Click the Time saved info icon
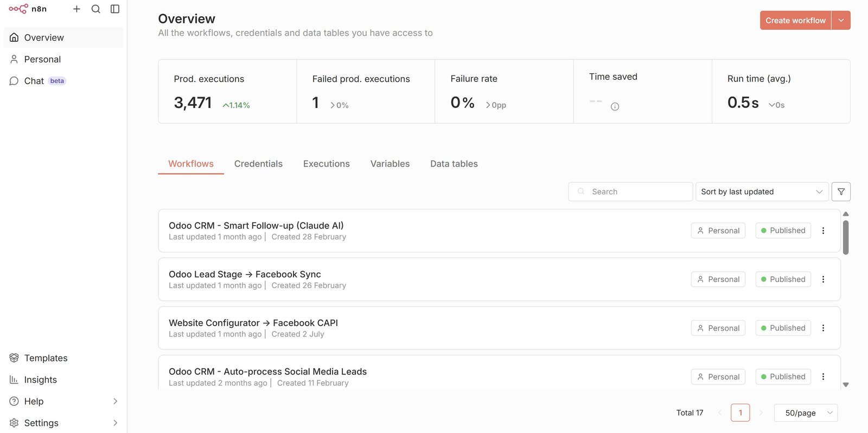Viewport: 868px width, 433px height. point(615,106)
